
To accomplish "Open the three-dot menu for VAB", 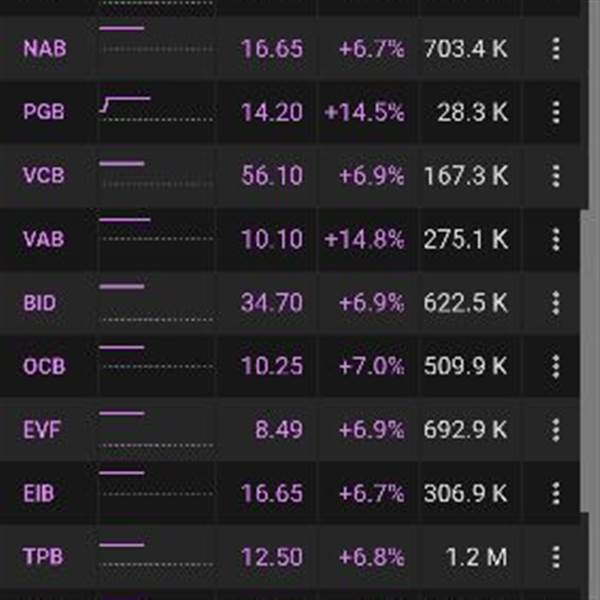I will coord(556,239).
